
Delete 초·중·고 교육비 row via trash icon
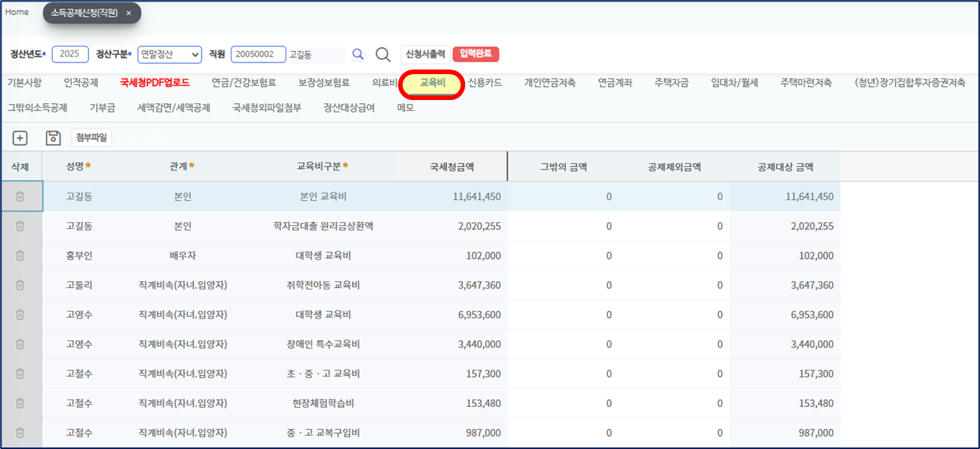click(x=20, y=373)
